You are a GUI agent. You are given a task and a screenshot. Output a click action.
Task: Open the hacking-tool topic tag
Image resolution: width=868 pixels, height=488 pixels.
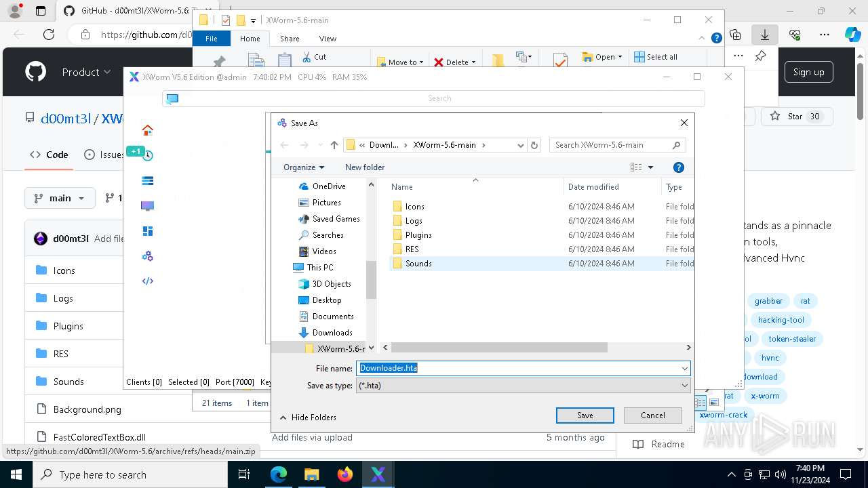[x=781, y=320]
